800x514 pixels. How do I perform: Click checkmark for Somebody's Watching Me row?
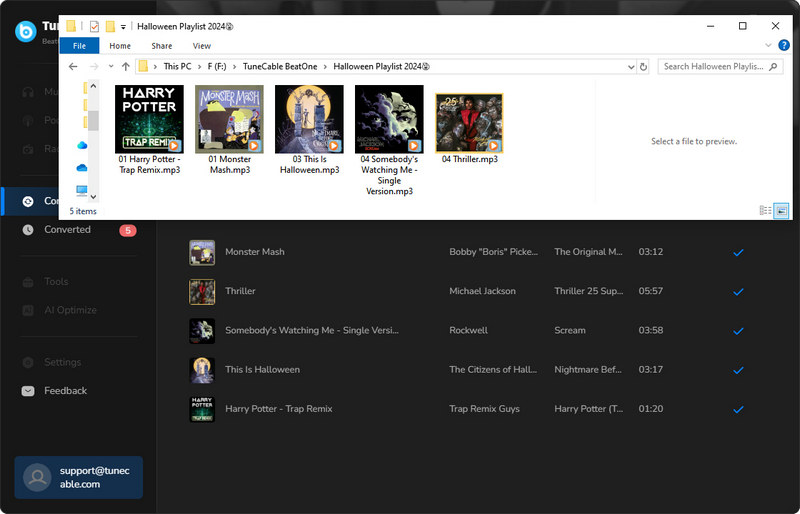click(738, 331)
